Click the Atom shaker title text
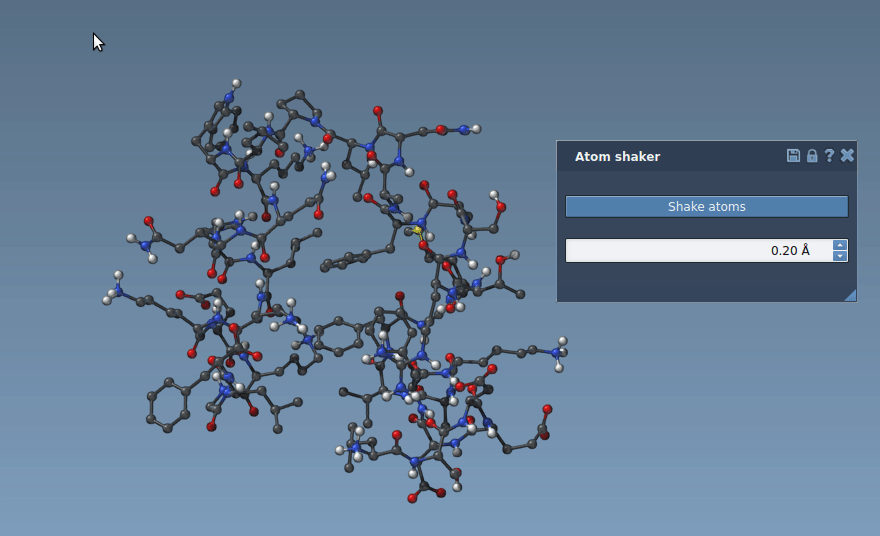The width and height of the screenshot is (880, 536). [617, 157]
